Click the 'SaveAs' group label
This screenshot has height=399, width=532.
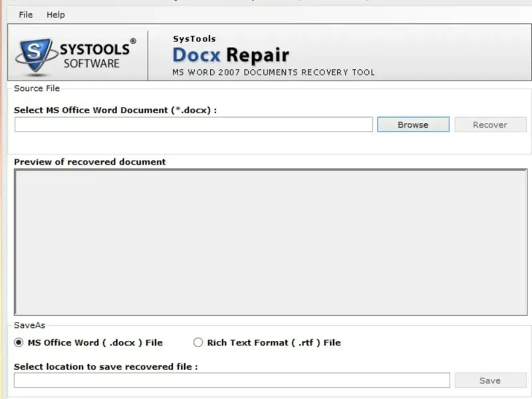tap(29, 325)
